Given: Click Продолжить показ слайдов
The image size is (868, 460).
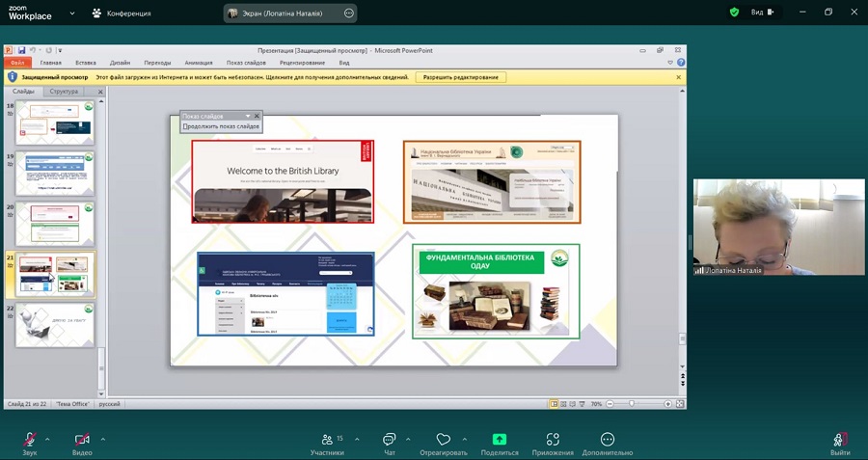Looking at the screenshot, I should [222, 126].
